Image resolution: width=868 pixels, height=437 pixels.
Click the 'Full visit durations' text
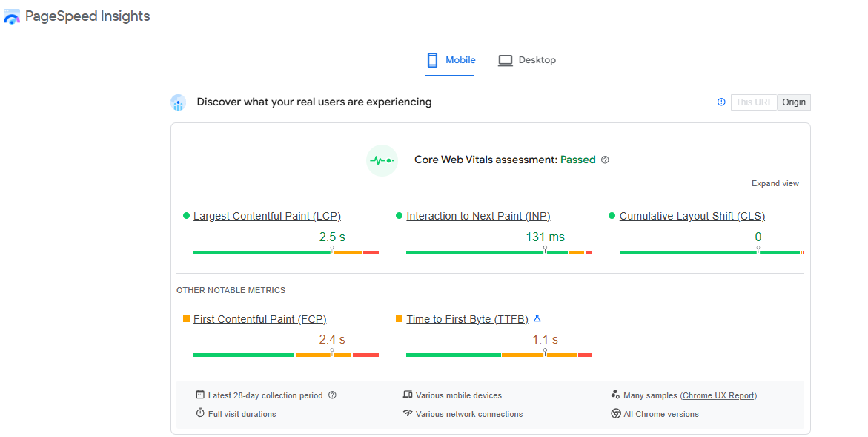242,414
